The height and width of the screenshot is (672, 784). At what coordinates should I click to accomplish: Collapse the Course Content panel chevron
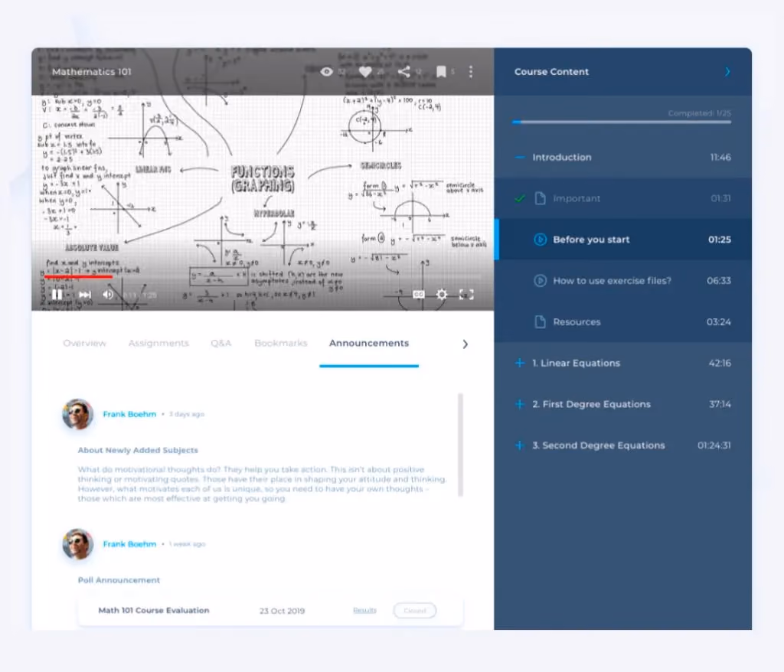pyautogui.click(x=727, y=71)
